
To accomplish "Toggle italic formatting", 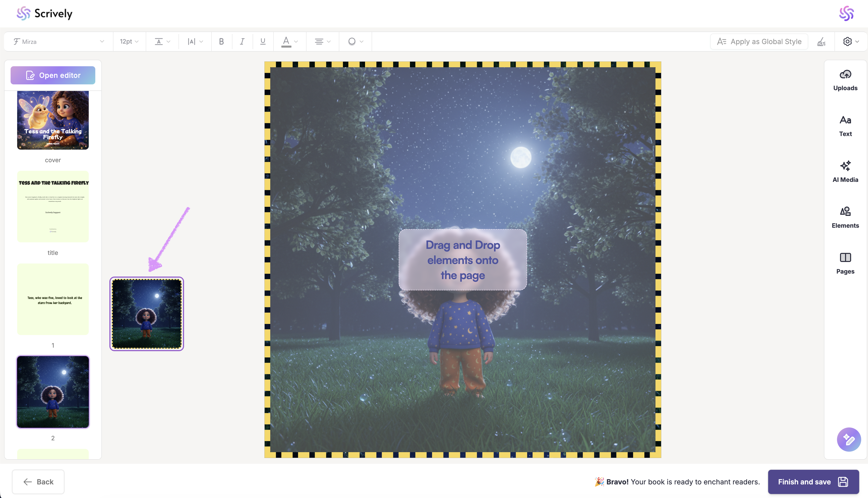I will tap(242, 42).
